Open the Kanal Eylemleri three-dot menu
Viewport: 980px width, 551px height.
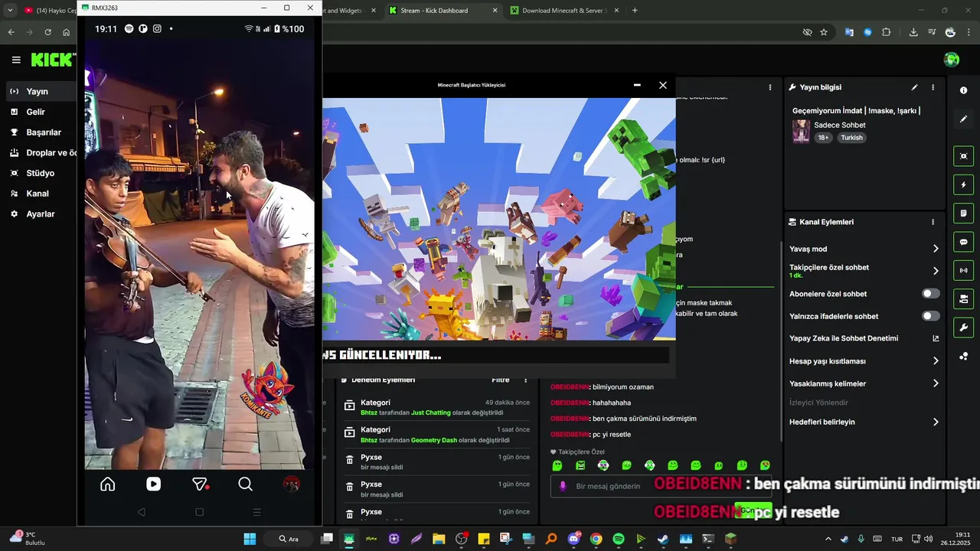[x=933, y=222]
